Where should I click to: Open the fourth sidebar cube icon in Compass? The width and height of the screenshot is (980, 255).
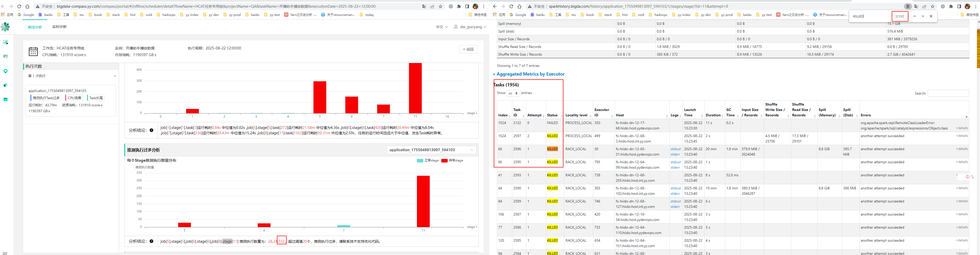pos(5,85)
